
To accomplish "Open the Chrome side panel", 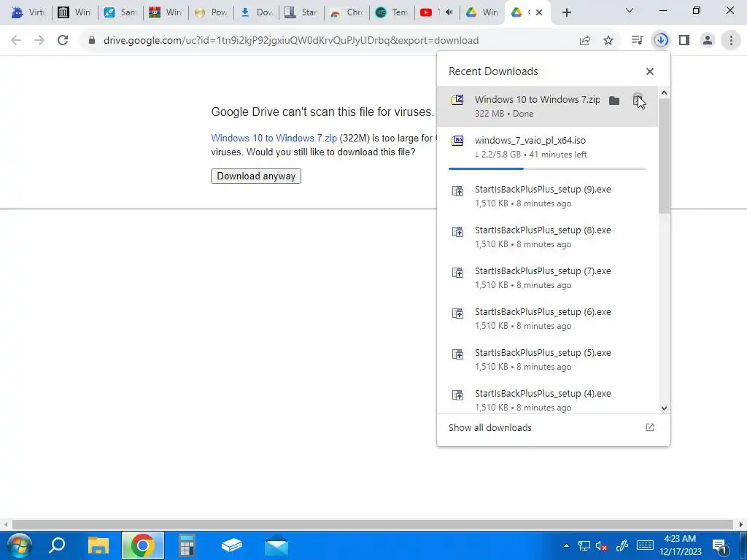I will pos(684,41).
